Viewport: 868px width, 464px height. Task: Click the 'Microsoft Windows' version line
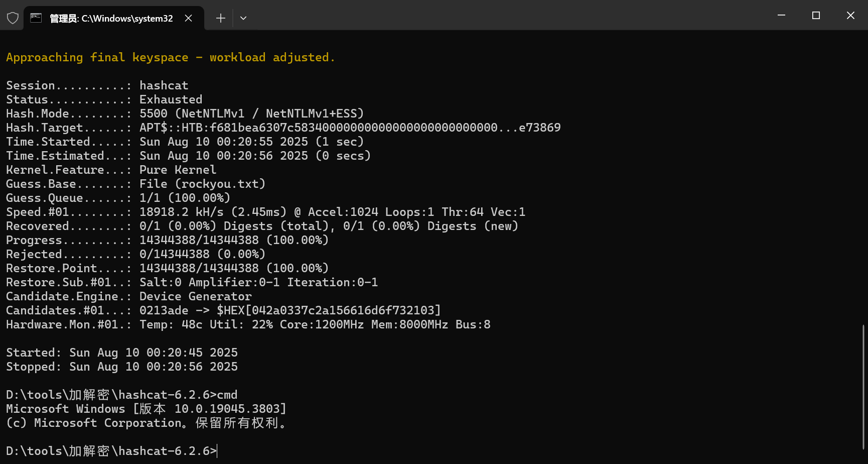point(146,409)
